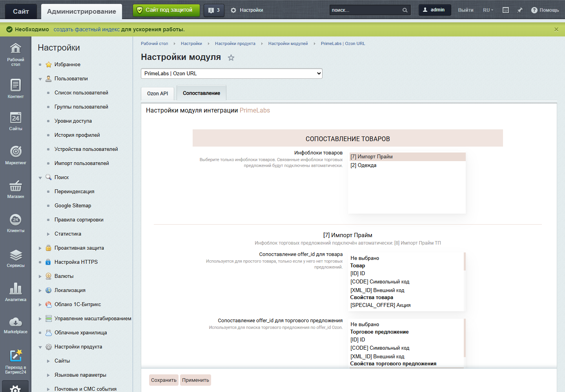Click the Применить button
Image resolution: width=565 pixels, height=392 pixels.
click(x=195, y=380)
